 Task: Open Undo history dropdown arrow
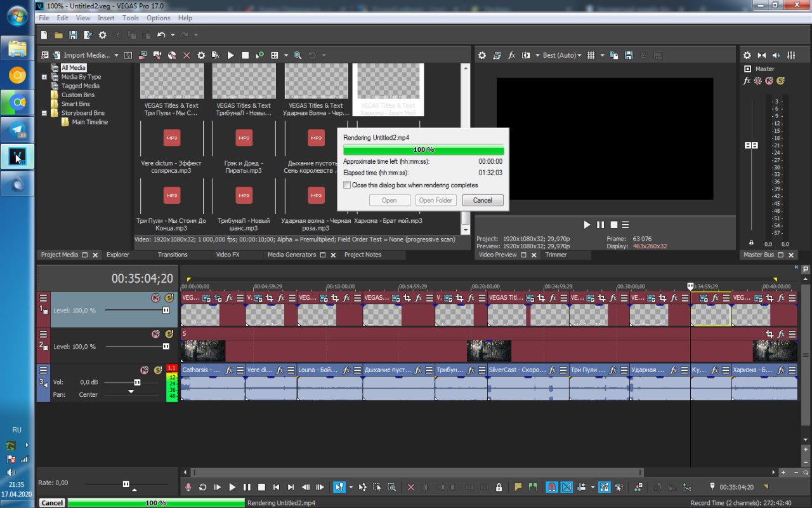[172, 36]
